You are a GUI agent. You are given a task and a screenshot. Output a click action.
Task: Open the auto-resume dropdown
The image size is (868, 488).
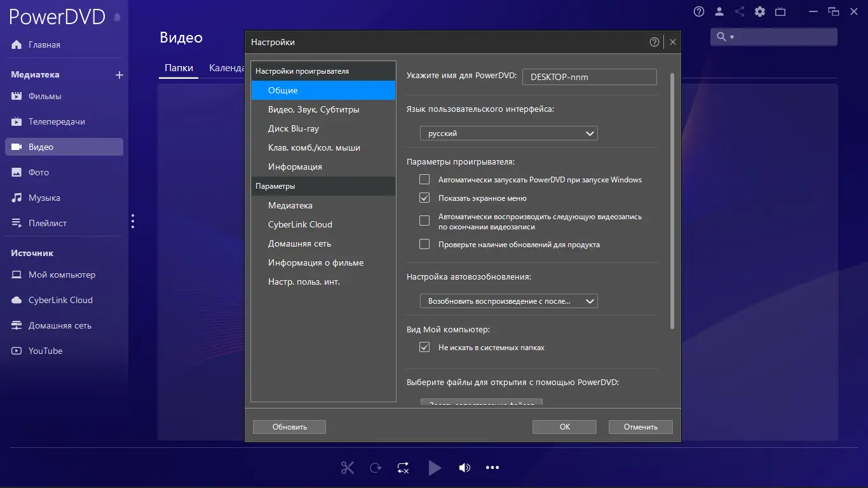(x=509, y=301)
